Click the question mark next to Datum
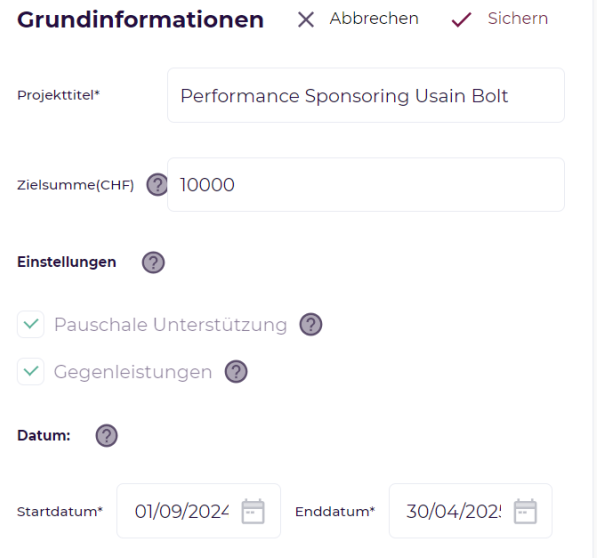Screen dimensions: 597x558 tap(107, 435)
